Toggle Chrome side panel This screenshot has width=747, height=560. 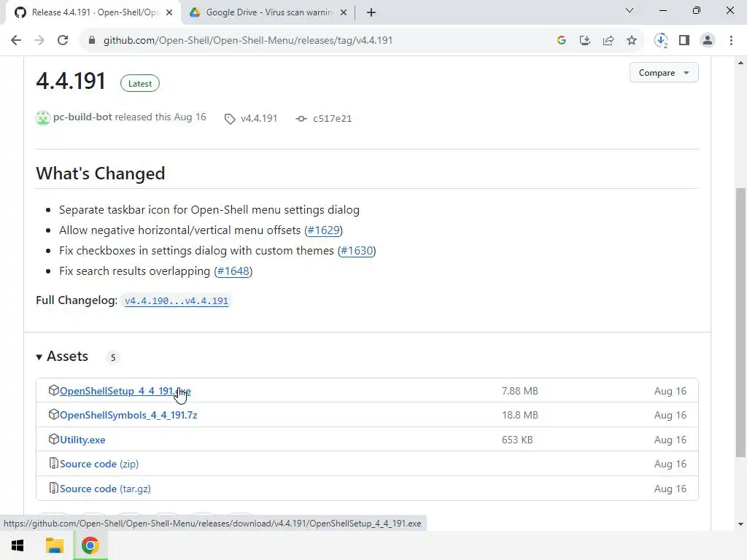(x=684, y=41)
